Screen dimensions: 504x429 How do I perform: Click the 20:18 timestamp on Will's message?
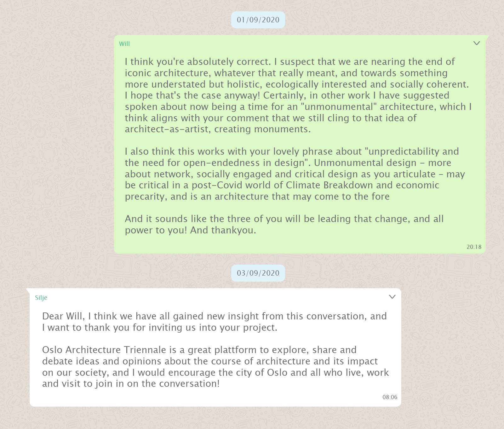point(474,247)
